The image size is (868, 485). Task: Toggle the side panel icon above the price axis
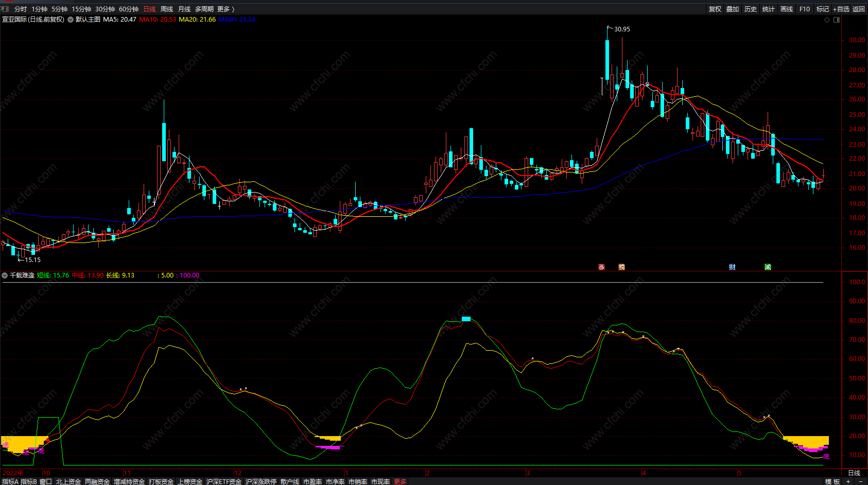point(837,20)
